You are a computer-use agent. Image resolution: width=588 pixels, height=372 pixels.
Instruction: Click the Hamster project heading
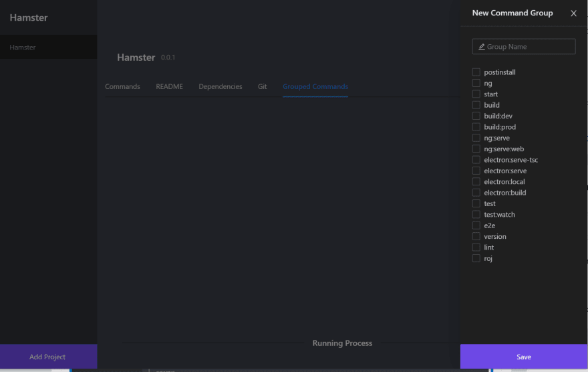[x=136, y=58]
